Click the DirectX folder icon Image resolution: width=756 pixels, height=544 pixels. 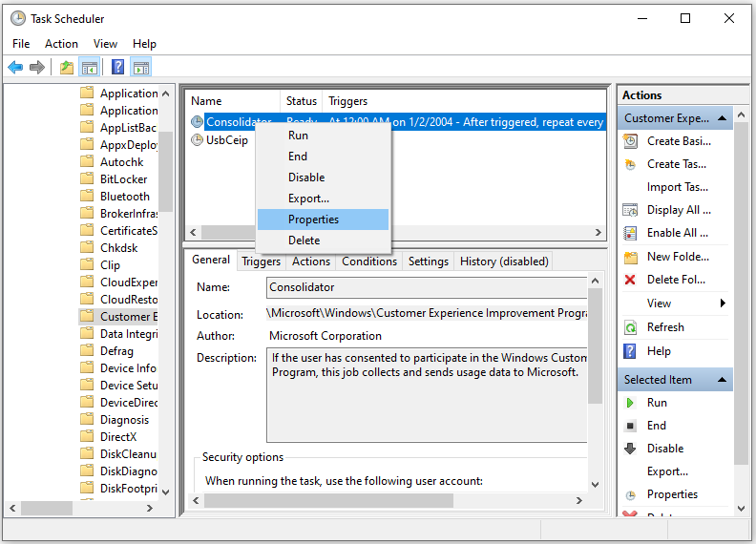click(x=87, y=436)
